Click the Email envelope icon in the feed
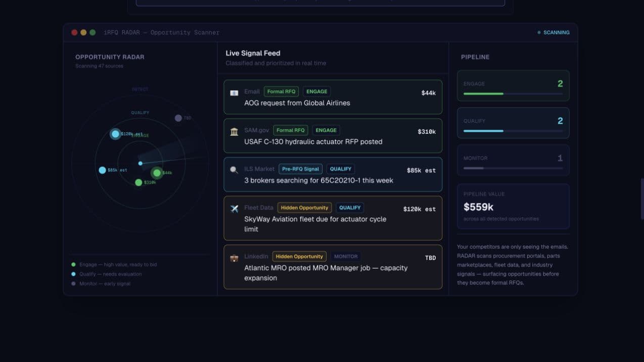The image size is (644, 362). click(x=234, y=93)
